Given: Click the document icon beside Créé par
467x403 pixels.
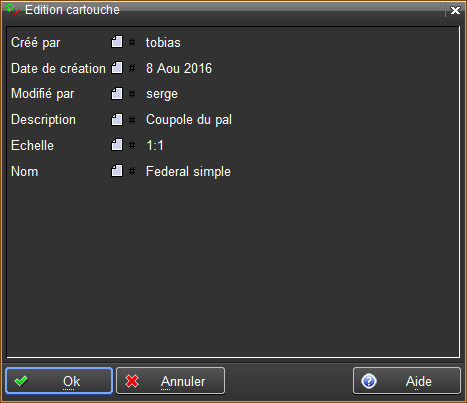Looking at the screenshot, I should pyautogui.click(x=117, y=42).
